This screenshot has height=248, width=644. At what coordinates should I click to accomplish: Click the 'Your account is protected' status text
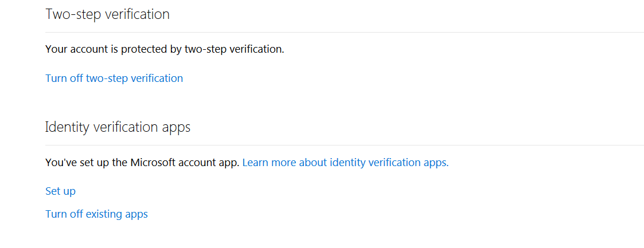point(165,50)
